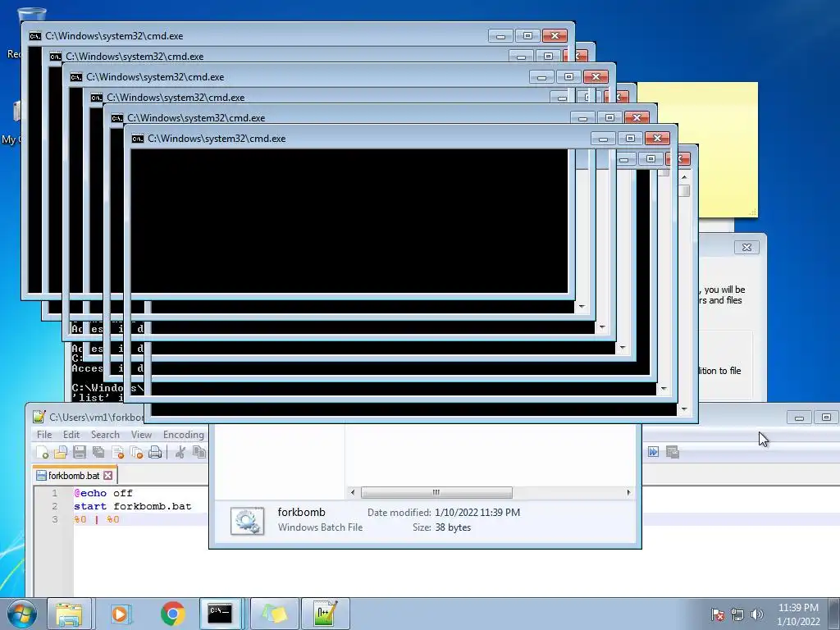Maximize the frontmost cmd.exe window

click(x=630, y=139)
